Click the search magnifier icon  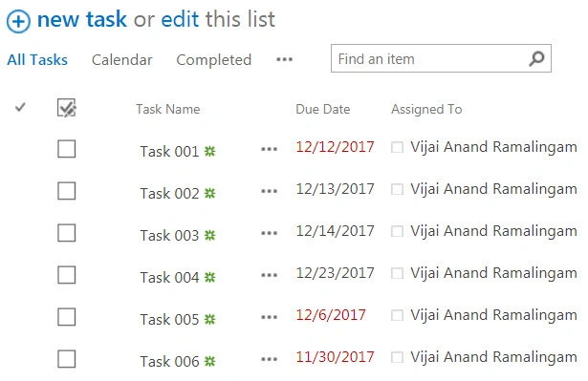coord(536,59)
